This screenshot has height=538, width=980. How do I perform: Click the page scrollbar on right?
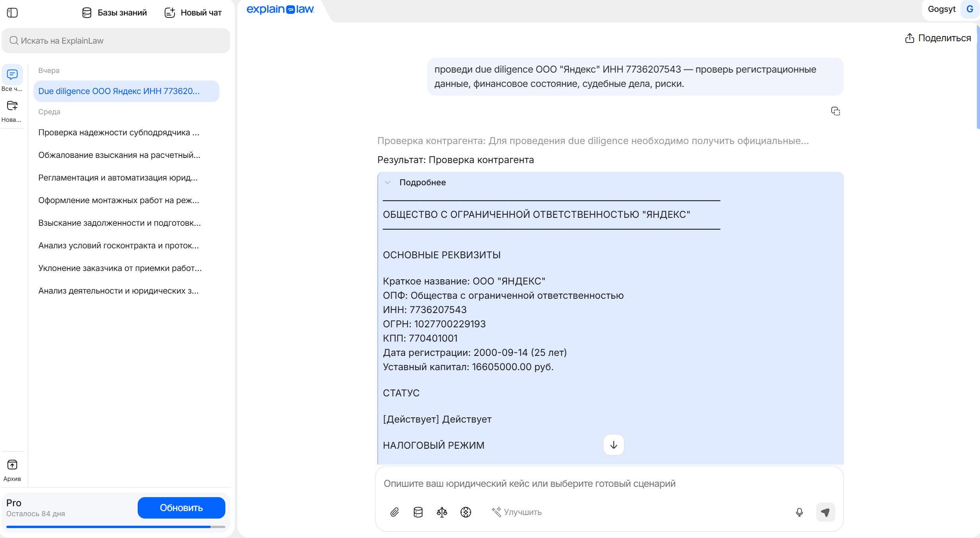pyautogui.click(x=978, y=77)
